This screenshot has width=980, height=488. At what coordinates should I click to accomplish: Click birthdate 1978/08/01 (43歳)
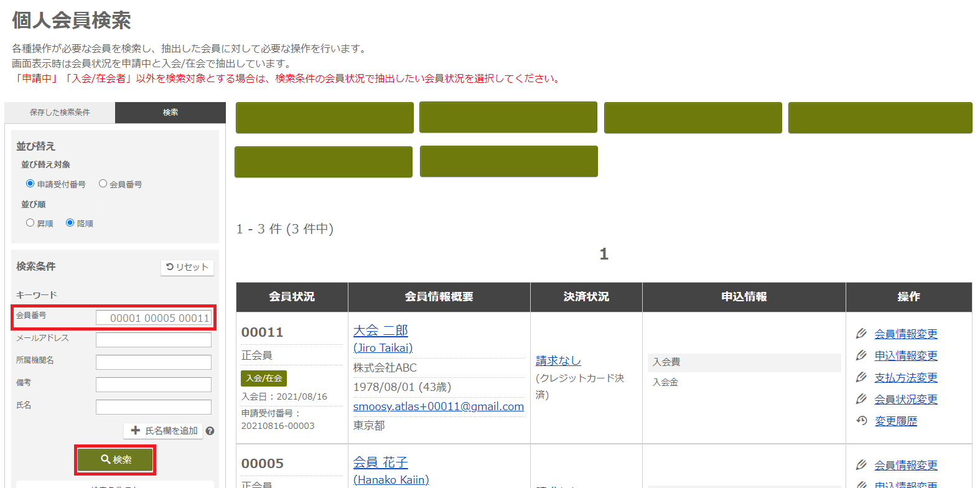(x=403, y=387)
